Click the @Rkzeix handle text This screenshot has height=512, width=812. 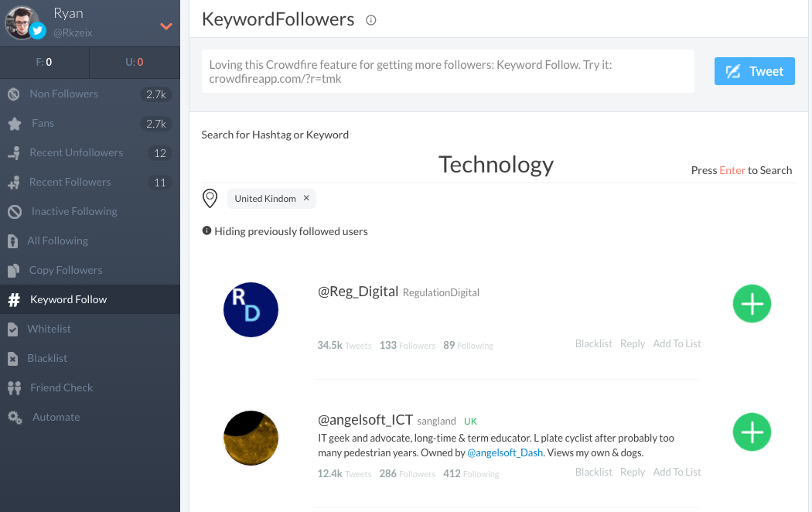73,32
